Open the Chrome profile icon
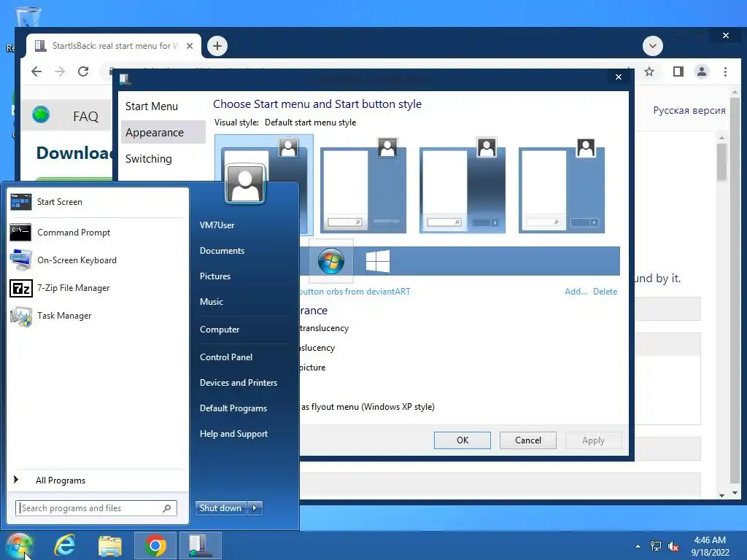 (x=702, y=71)
